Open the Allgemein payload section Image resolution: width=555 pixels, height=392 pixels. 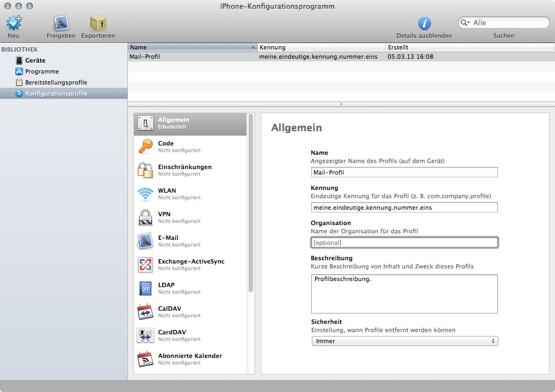(190, 123)
